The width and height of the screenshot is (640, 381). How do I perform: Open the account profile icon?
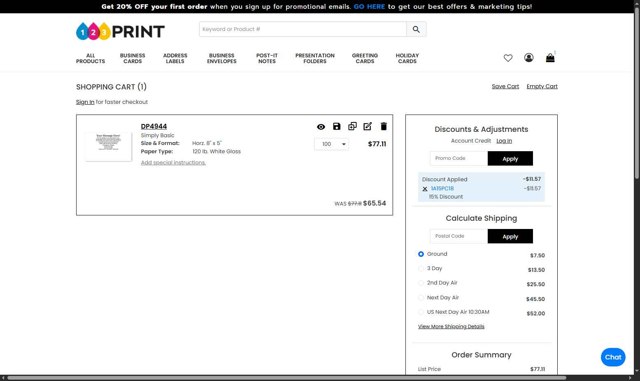pyautogui.click(x=529, y=58)
